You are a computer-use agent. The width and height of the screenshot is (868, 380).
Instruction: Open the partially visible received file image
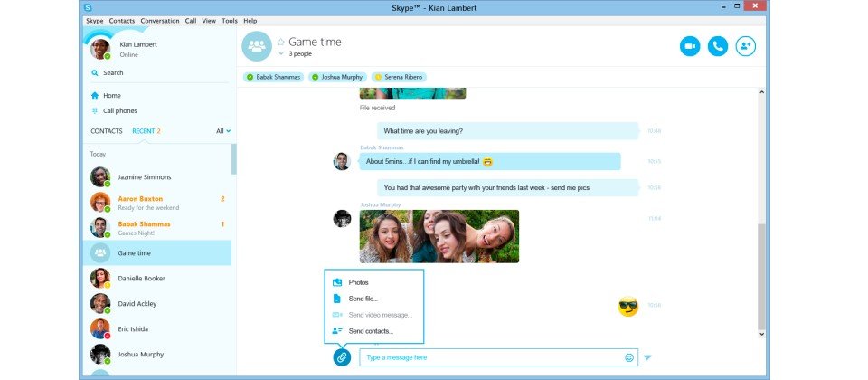pos(412,93)
